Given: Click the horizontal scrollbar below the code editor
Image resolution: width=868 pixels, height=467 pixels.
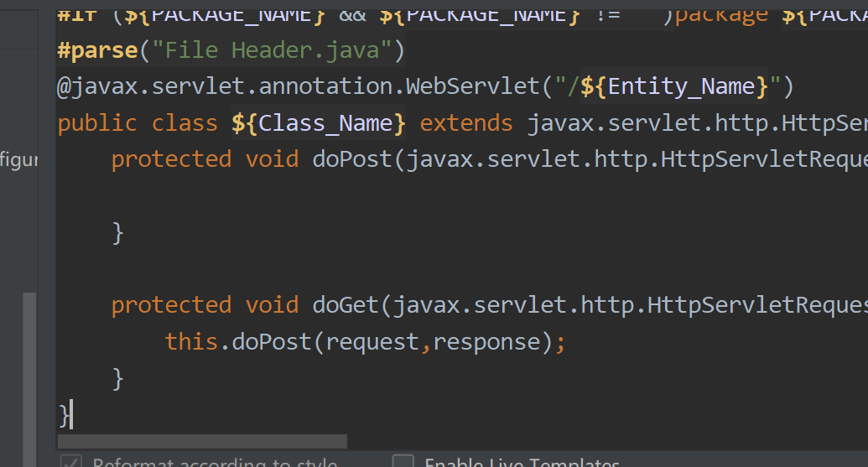Looking at the screenshot, I should click(x=202, y=441).
